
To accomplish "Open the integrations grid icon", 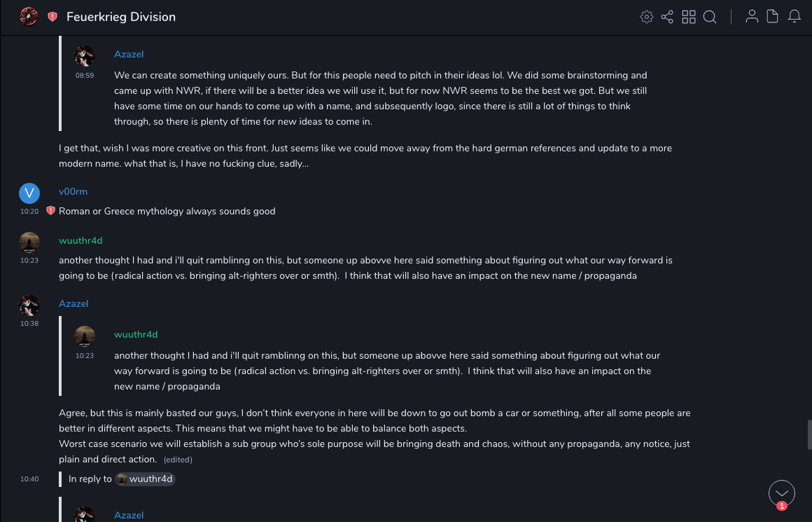I will 689,17.
